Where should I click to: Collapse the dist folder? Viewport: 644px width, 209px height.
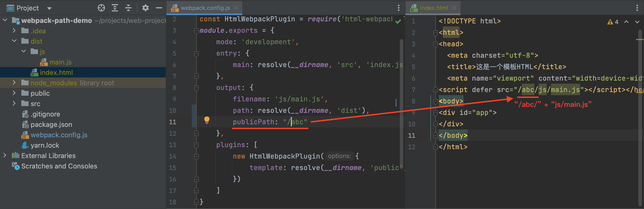14,41
